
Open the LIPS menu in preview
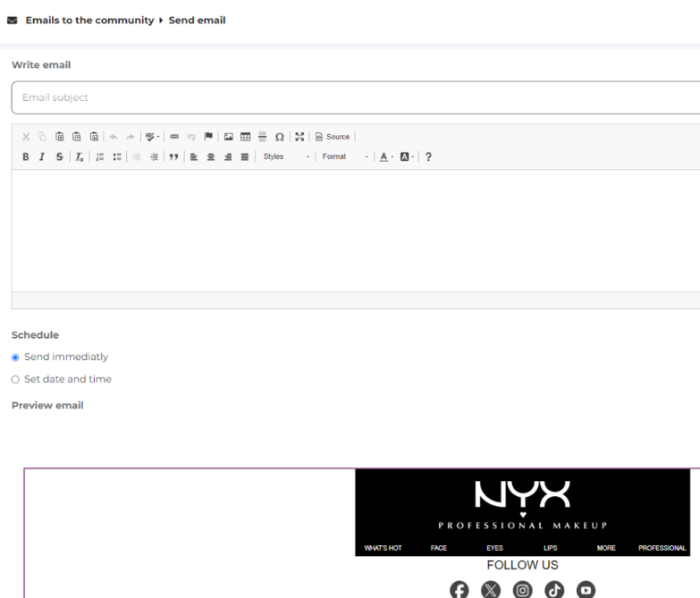point(550,548)
